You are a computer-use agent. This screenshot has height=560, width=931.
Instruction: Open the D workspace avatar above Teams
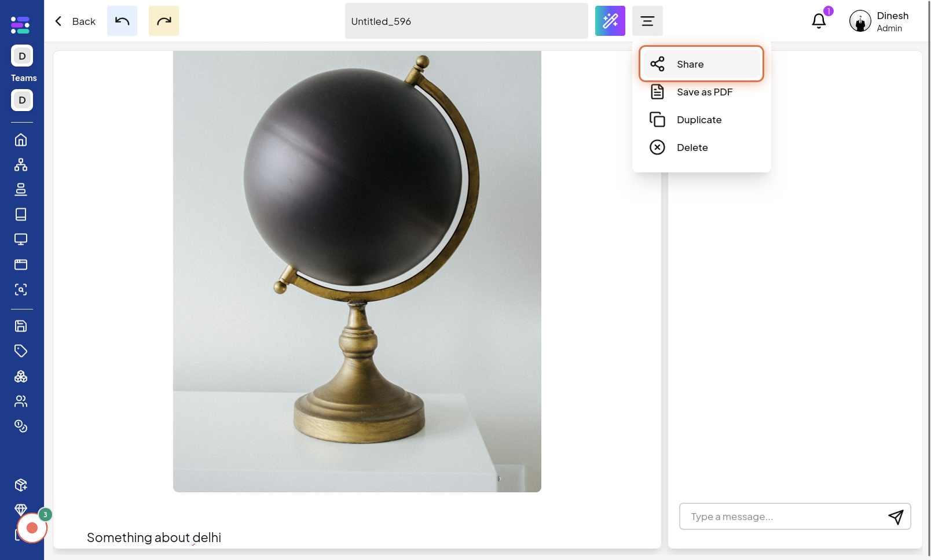coord(22,56)
